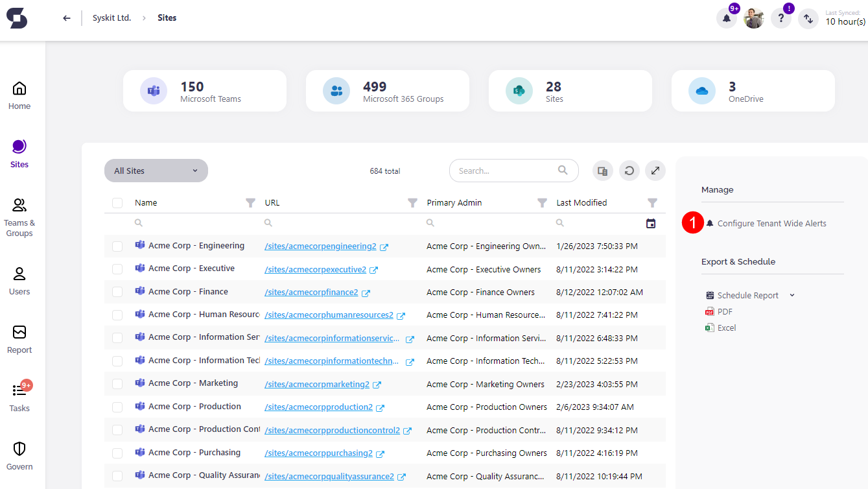Open the Name column filter

click(x=251, y=202)
